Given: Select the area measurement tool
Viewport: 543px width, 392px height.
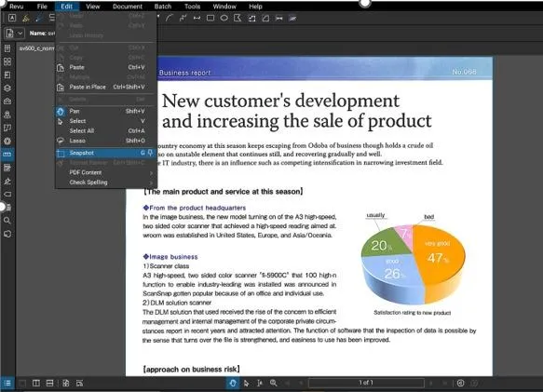Looking at the screenshot, I should tap(265, 19).
